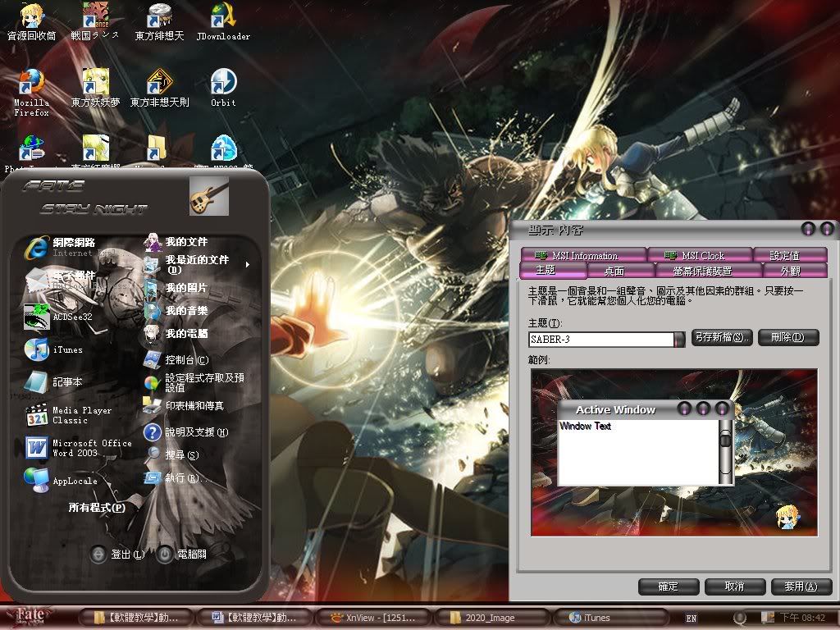This screenshot has width=840, height=630.
Task: Switch to the 設定值 tab
Action: pyautogui.click(x=791, y=256)
